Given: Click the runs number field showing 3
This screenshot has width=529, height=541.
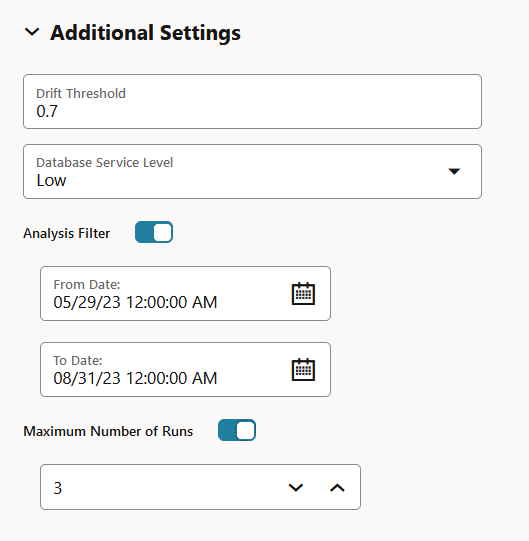Looking at the screenshot, I should (200, 487).
